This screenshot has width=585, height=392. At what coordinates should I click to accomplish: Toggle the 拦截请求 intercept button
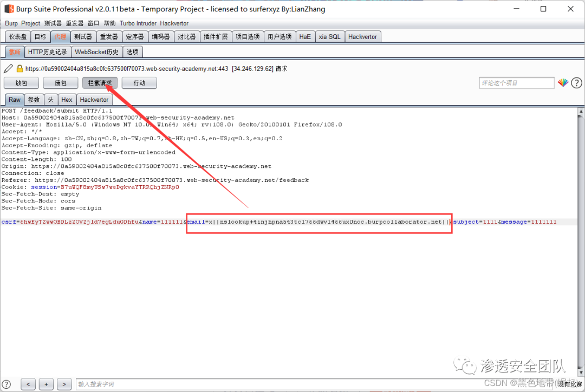click(100, 83)
